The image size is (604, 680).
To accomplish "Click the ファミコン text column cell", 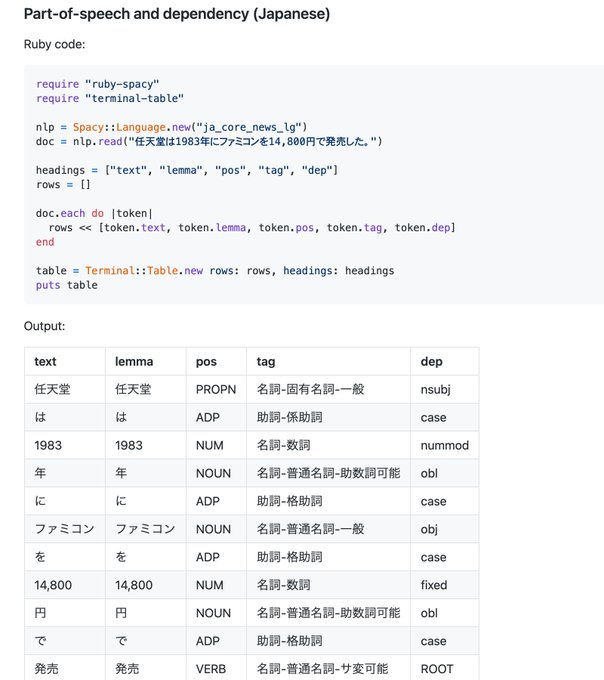I will [x=64, y=529].
